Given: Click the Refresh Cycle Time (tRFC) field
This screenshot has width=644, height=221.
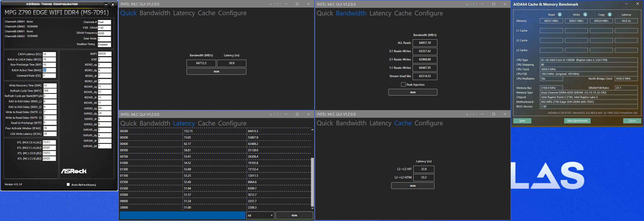Looking at the screenshot, I should [x=50, y=91].
